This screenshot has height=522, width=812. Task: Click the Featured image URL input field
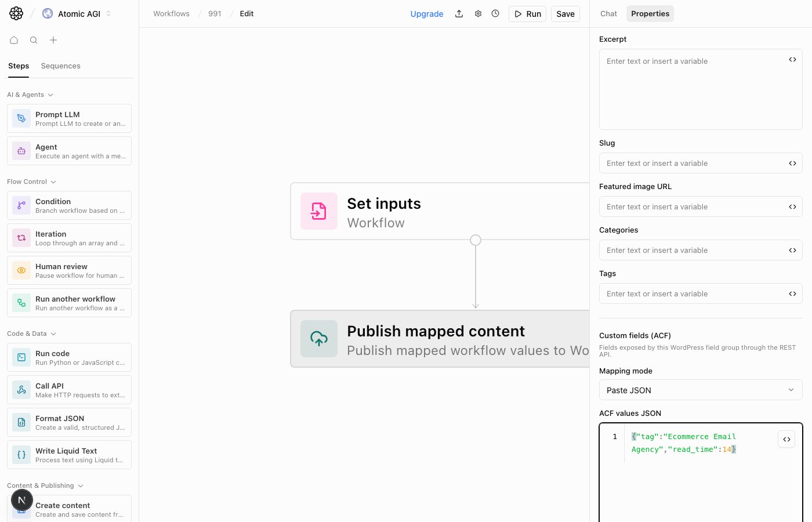[701, 206]
